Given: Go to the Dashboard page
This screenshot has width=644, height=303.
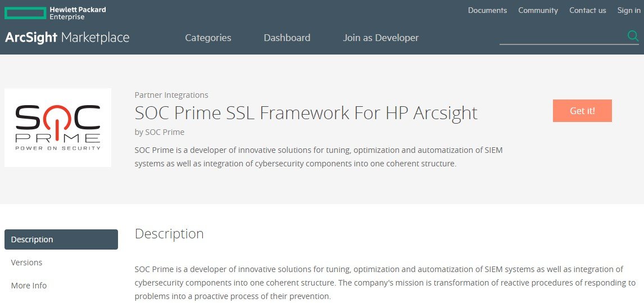Looking at the screenshot, I should 287,38.
